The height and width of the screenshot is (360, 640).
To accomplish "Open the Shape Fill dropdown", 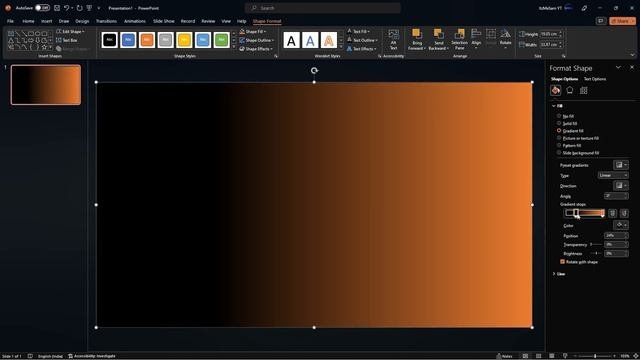I will point(253,31).
